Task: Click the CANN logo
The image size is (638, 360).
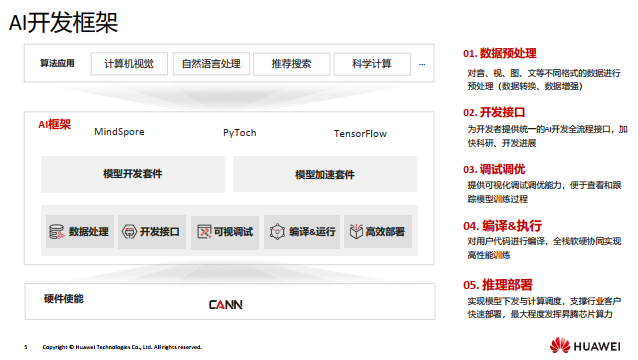Action: click(225, 304)
